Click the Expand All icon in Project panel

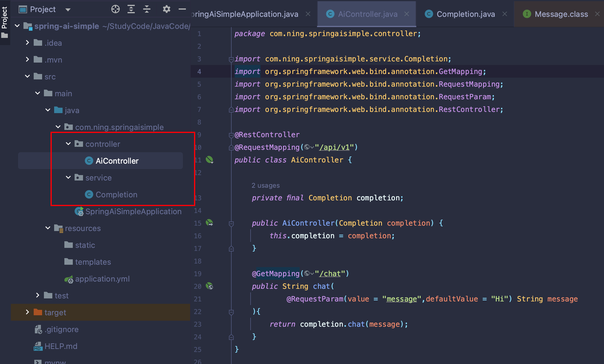[x=131, y=9]
